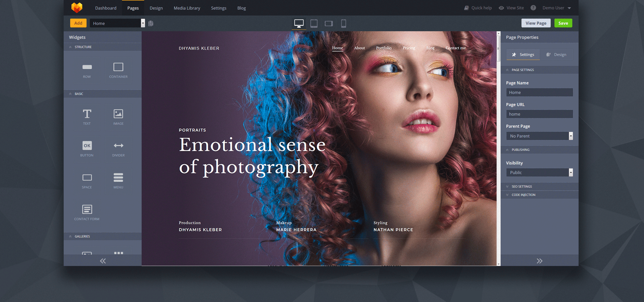Select the NATHAN PIERCE styling credit

pyautogui.click(x=393, y=230)
